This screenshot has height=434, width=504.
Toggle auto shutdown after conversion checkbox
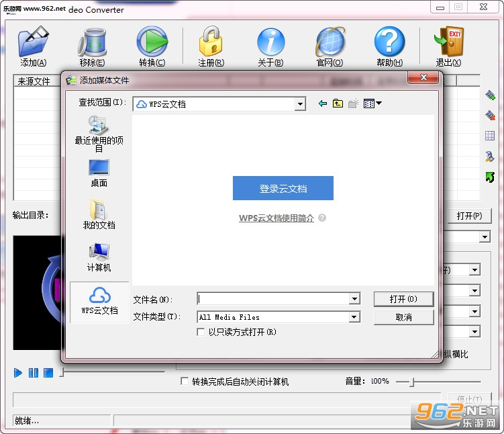185,381
